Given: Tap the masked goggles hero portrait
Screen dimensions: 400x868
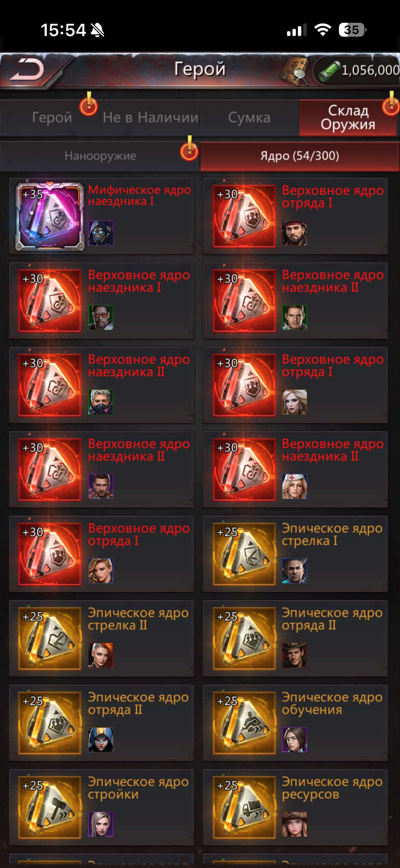Looking at the screenshot, I should pos(101,233).
